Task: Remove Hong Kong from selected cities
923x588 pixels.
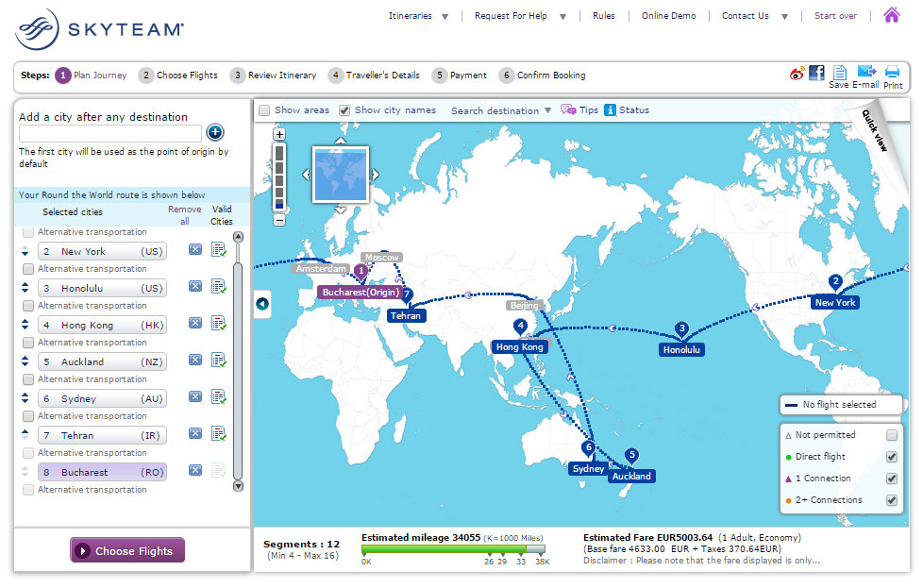Action: (x=195, y=323)
